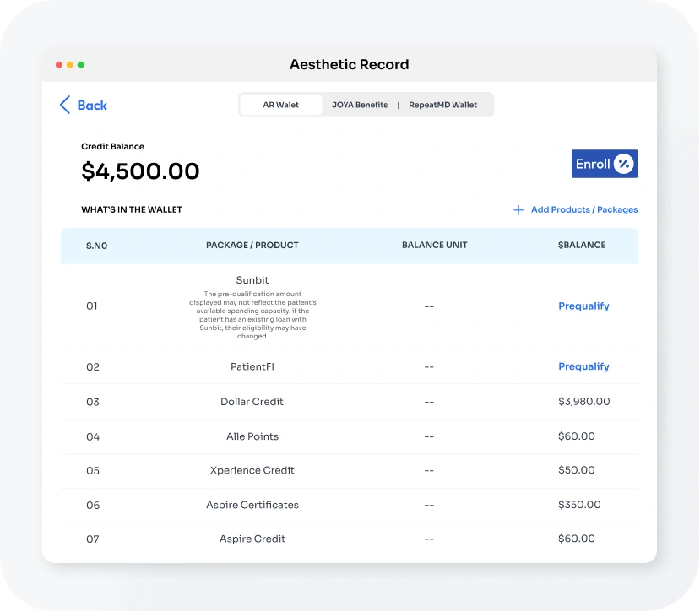The image size is (700, 612).
Task: Open the Aspire Certificates row
Action: (x=252, y=505)
